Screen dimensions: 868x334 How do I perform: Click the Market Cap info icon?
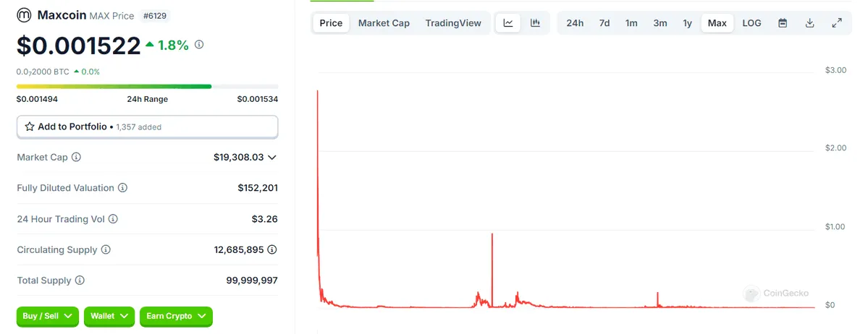[76, 157]
